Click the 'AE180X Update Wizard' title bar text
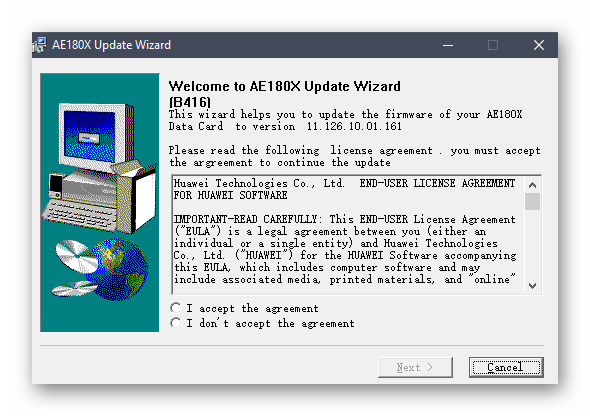 [x=111, y=45]
